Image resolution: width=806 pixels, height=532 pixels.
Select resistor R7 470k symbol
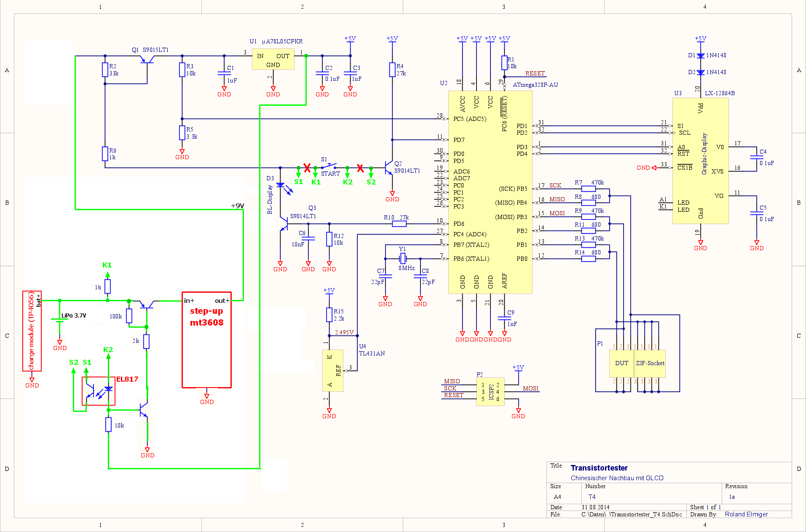(x=588, y=189)
